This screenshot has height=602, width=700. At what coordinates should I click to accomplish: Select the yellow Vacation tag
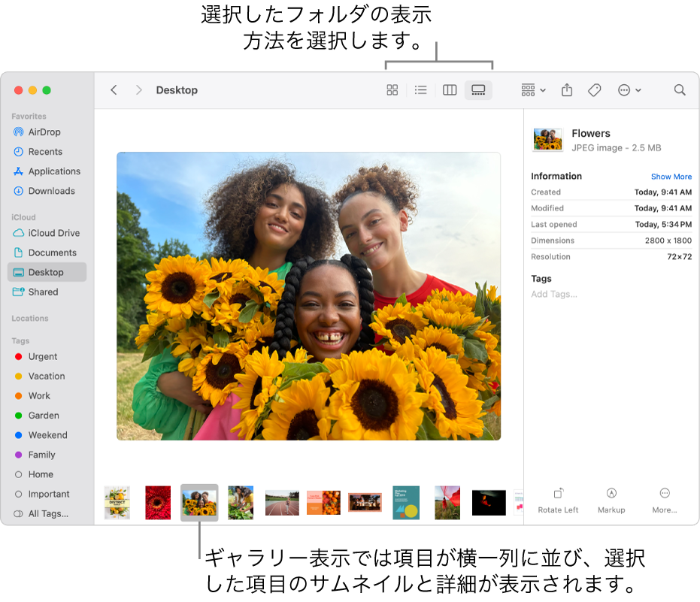tap(47, 377)
